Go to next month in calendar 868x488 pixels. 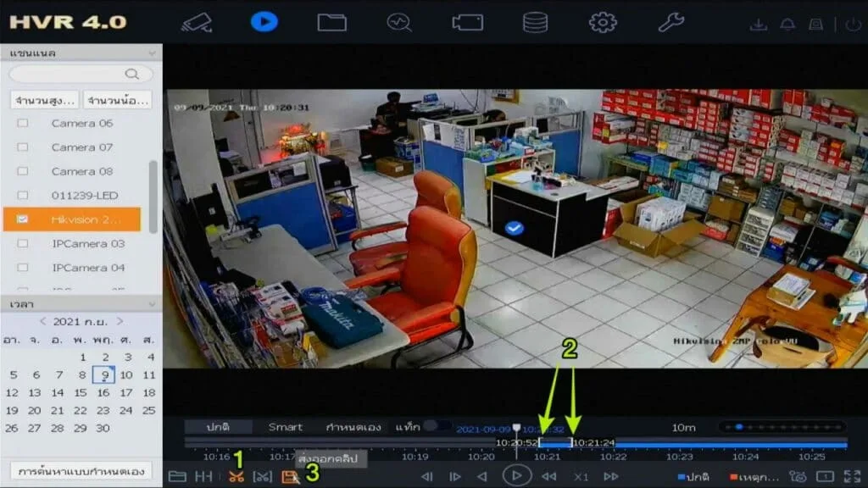120,322
